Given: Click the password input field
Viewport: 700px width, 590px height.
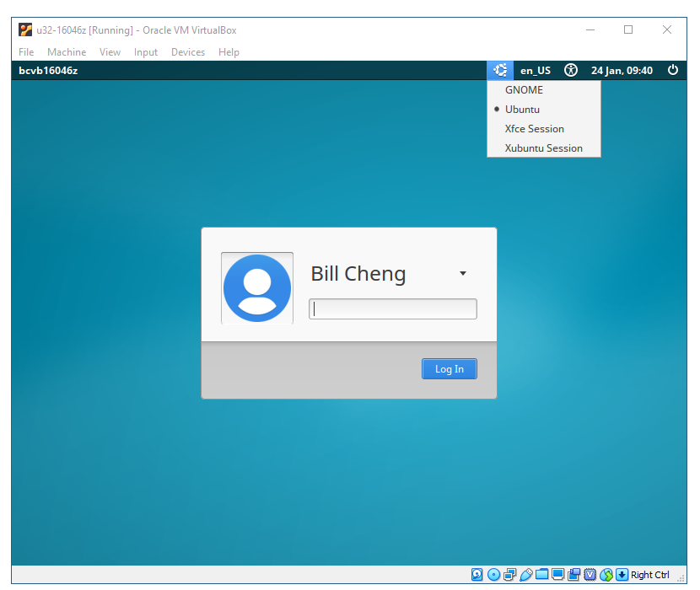Looking at the screenshot, I should pyautogui.click(x=393, y=309).
